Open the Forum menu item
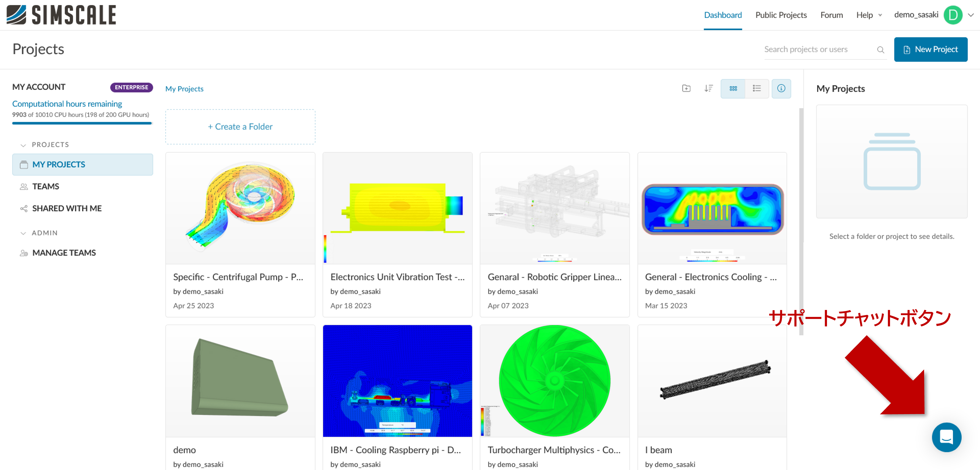980x470 pixels. [832, 15]
